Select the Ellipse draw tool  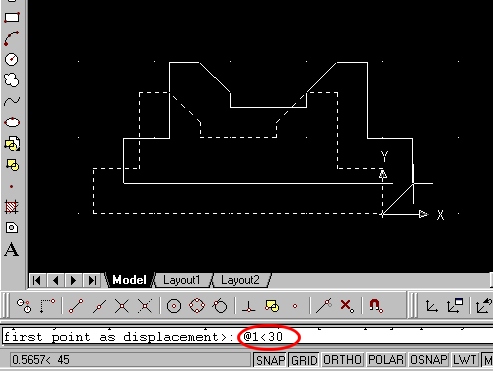tap(12, 122)
